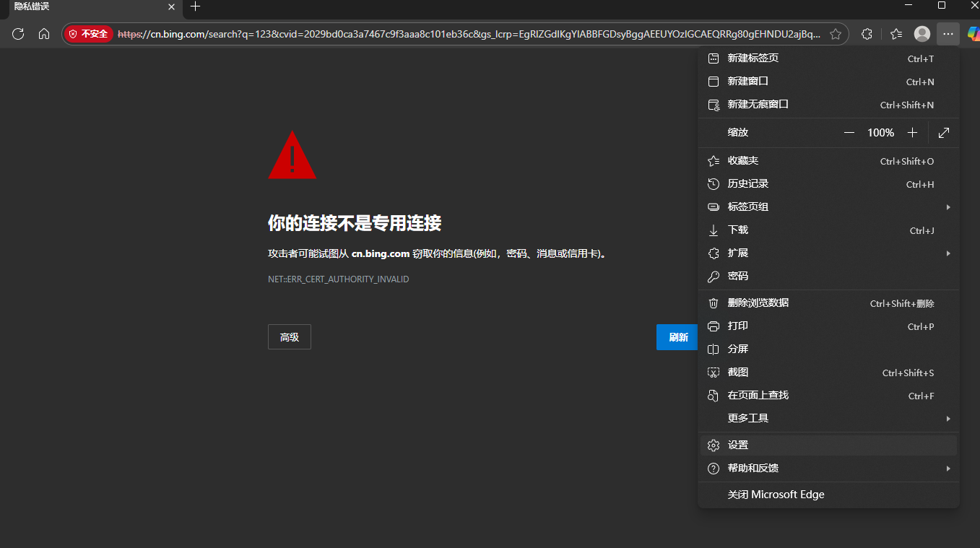Click the Ctrl+Shift+S shortcut text
Screen dimensions: 980x548
point(909,373)
